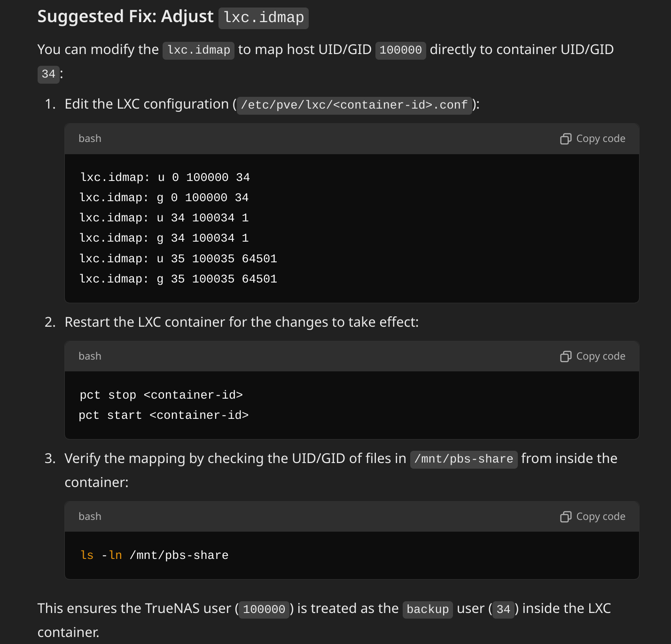Click the /mnt/pbs-share inline code in step 3

point(464,459)
